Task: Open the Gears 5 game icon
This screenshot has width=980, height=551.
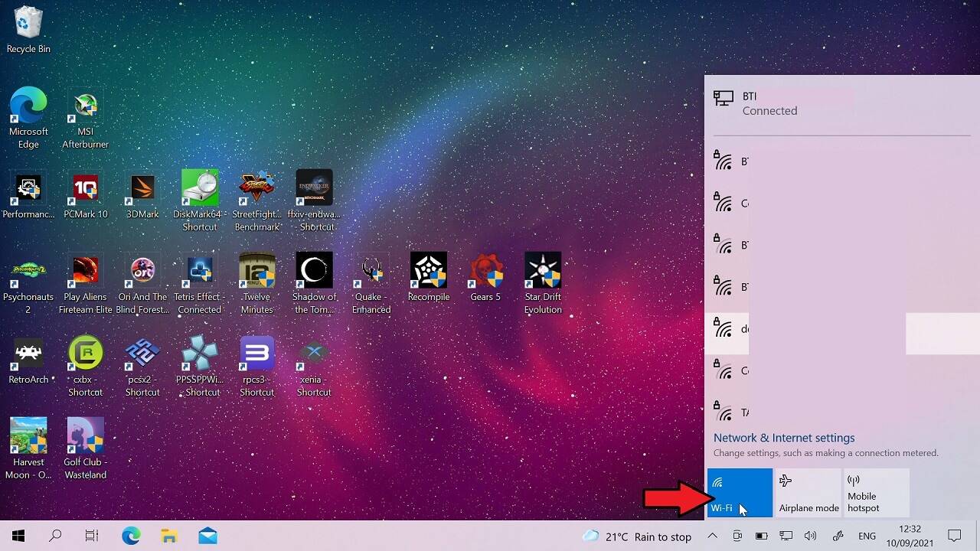Action: point(485,278)
